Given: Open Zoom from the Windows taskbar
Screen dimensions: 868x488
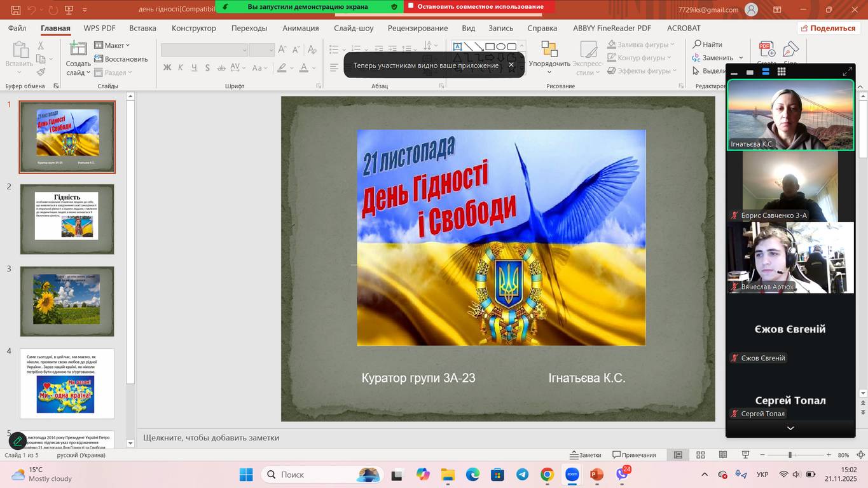Looking at the screenshot, I should (572, 475).
